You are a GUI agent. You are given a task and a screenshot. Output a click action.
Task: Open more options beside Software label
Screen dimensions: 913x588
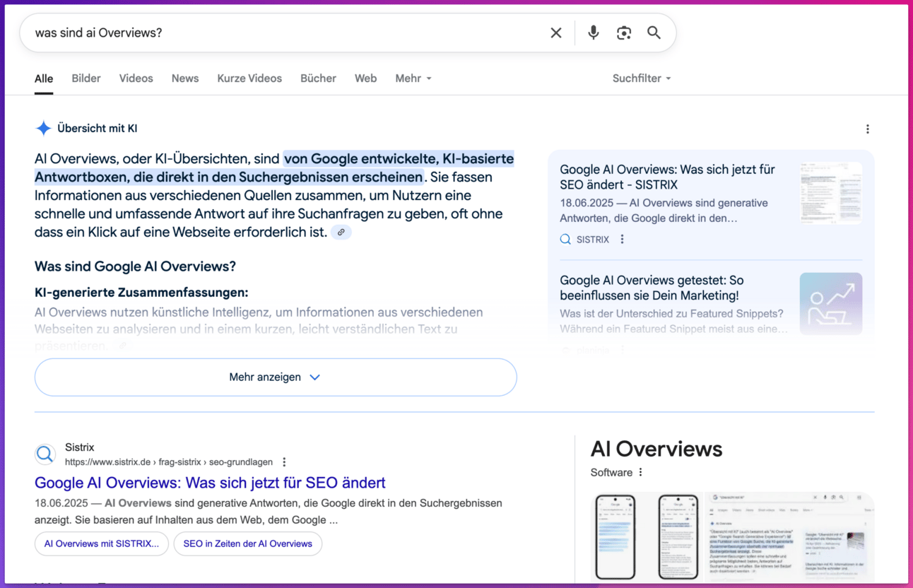tap(641, 472)
